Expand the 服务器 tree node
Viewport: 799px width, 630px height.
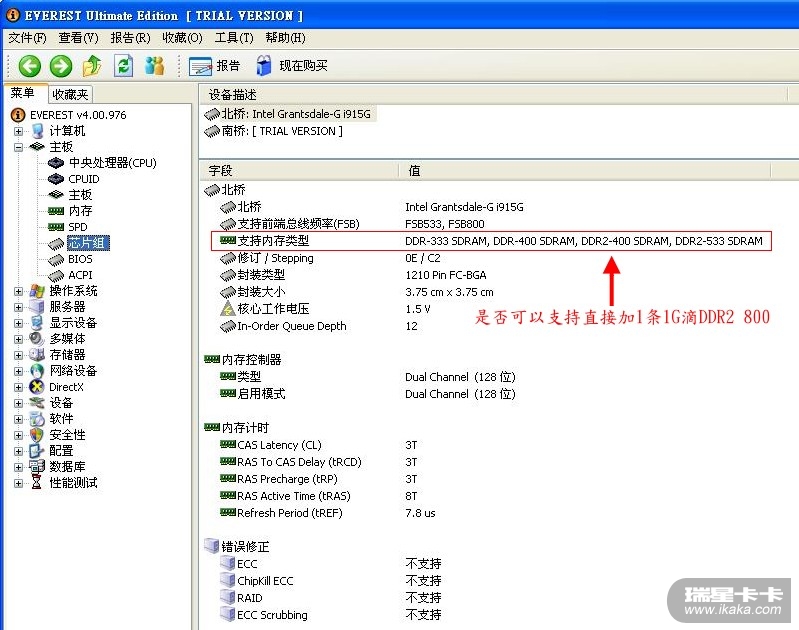(x=18, y=307)
